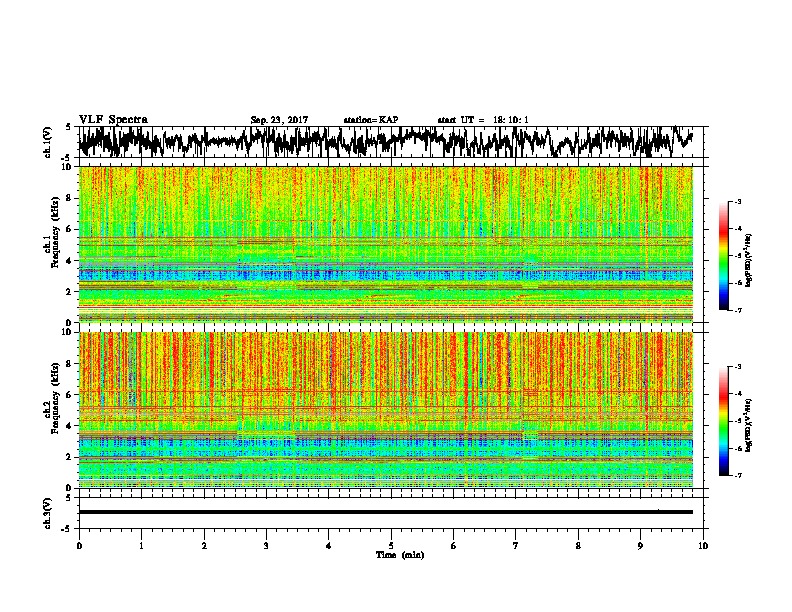Click the ch.3 flat black trace
Image resolution: width=792 pixels, height=612 pixels.
point(385,512)
